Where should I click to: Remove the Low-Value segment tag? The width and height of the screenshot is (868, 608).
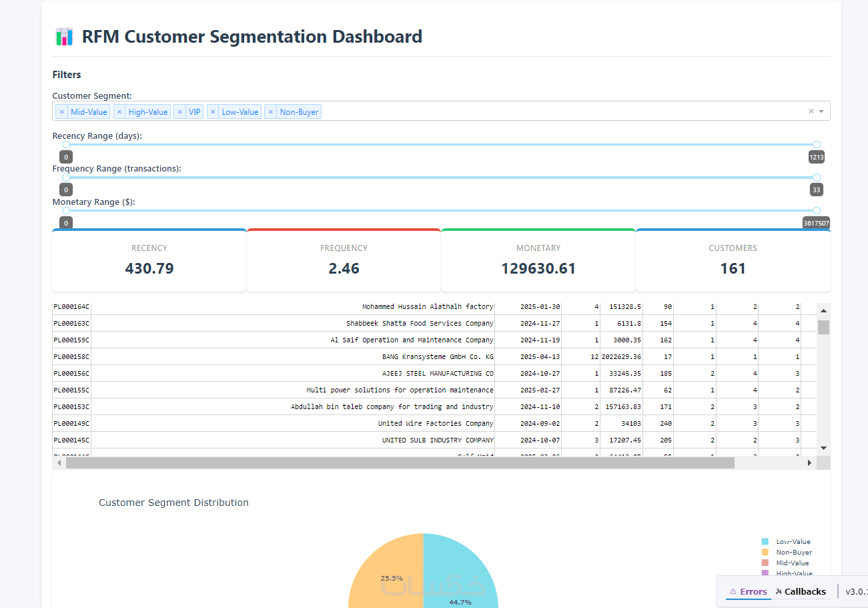213,112
